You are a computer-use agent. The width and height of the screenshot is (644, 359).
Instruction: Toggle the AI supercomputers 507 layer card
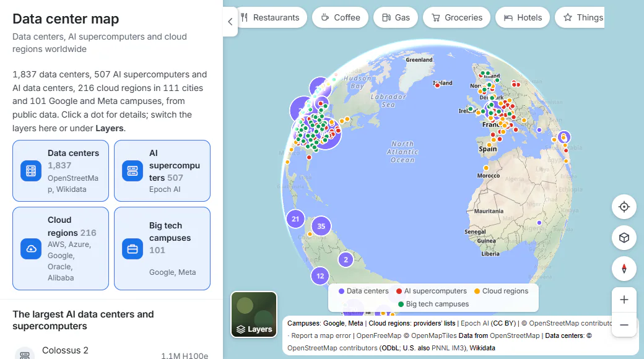click(x=162, y=171)
